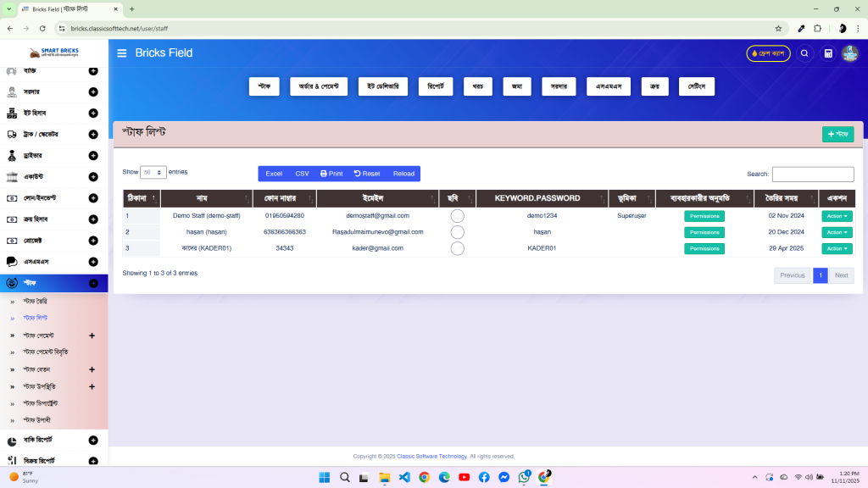Select the একাউন্ট bank icon in the sidebar
The width and height of the screenshot is (868, 488).
(x=12, y=176)
